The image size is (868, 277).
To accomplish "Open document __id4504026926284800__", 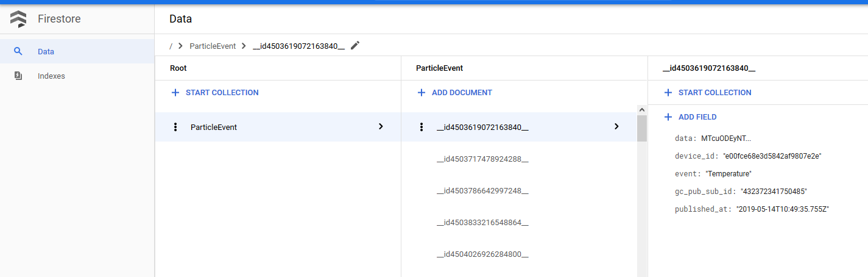I will pyautogui.click(x=482, y=254).
